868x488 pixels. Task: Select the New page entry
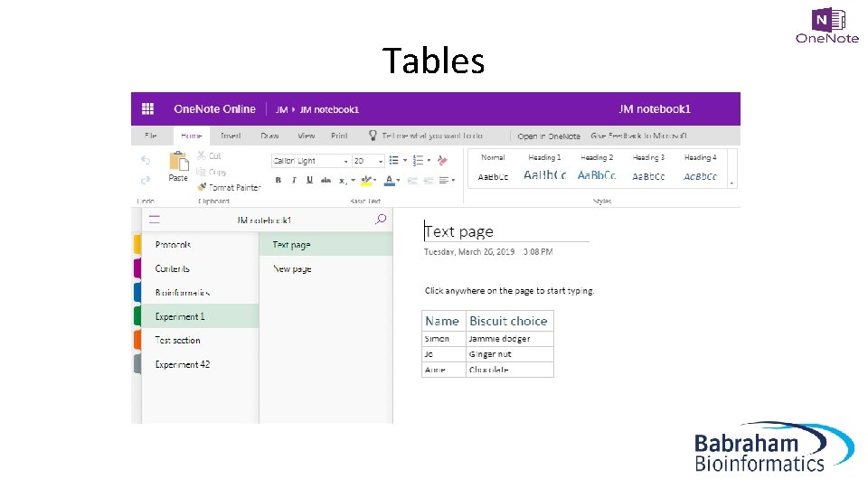[326, 269]
